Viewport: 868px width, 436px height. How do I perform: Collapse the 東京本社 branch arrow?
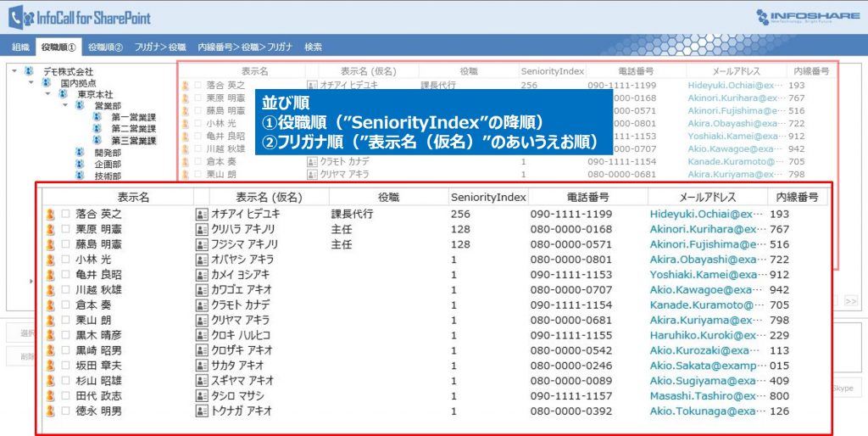tap(48, 94)
